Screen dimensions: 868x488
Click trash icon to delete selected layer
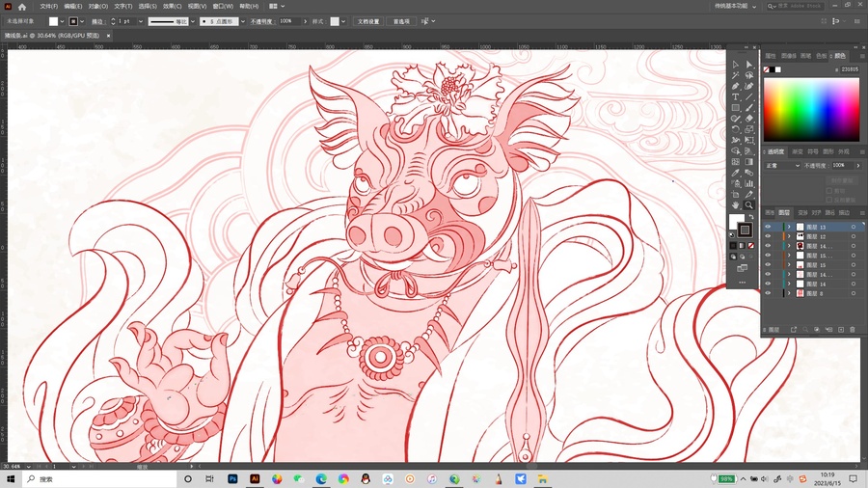(853, 330)
